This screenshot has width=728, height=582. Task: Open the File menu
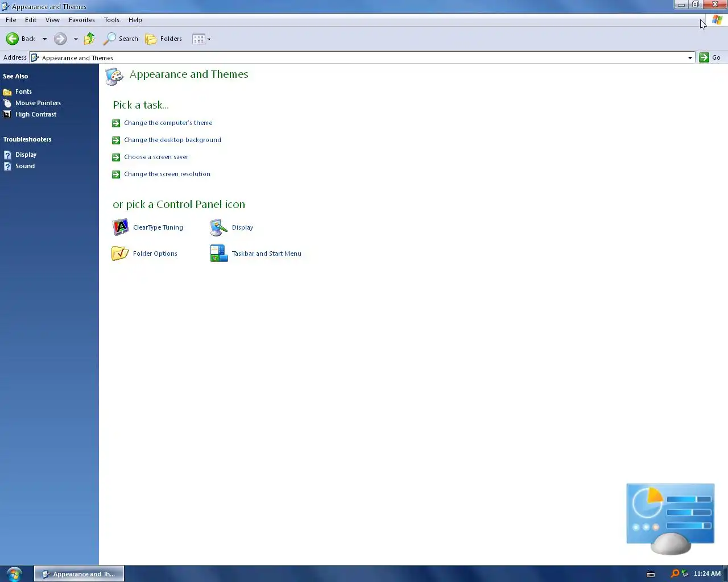[x=11, y=20]
